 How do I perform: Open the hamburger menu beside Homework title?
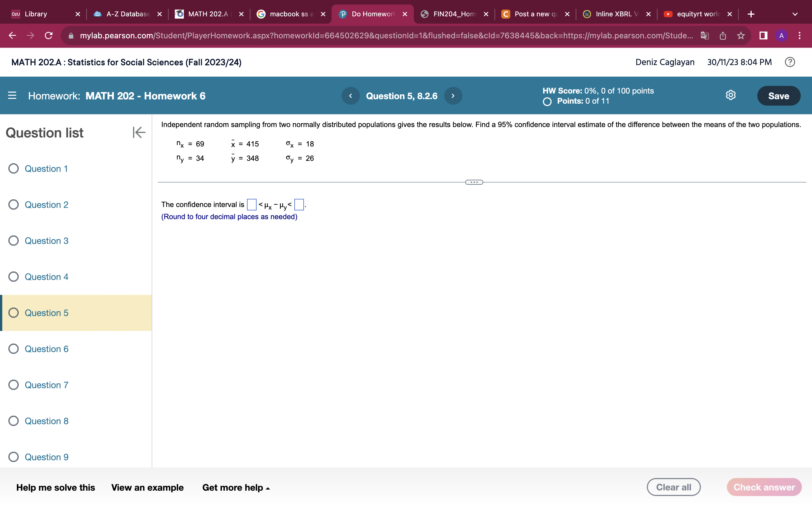point(12,95)
